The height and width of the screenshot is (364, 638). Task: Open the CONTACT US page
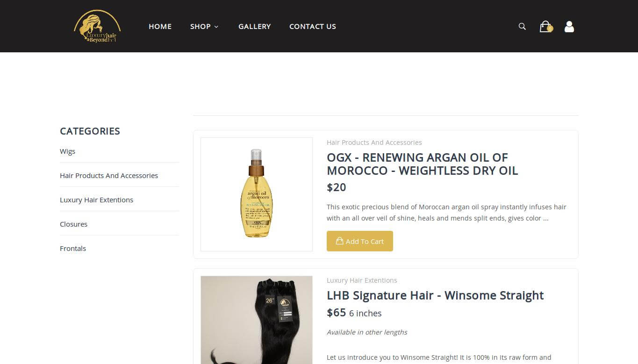point(313,27)
